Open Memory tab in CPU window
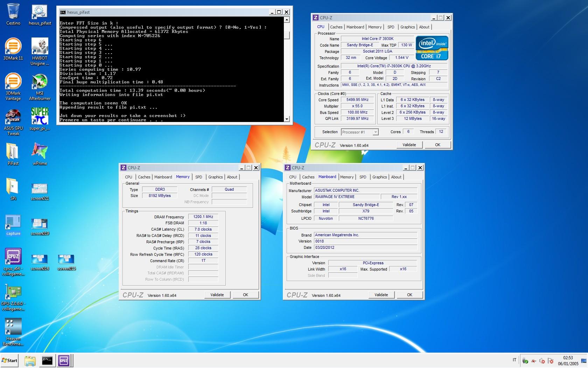This screenshot has width=588, height=368. [375, 27]
